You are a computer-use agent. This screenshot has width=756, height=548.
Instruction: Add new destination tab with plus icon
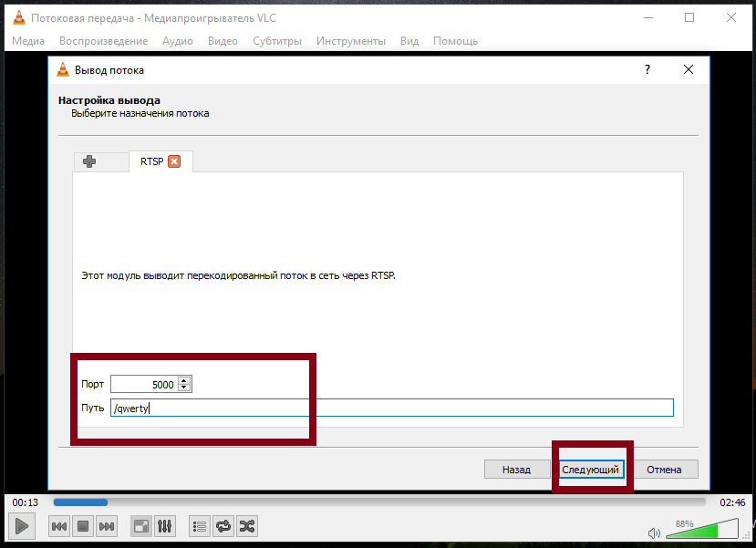(89, 161)
